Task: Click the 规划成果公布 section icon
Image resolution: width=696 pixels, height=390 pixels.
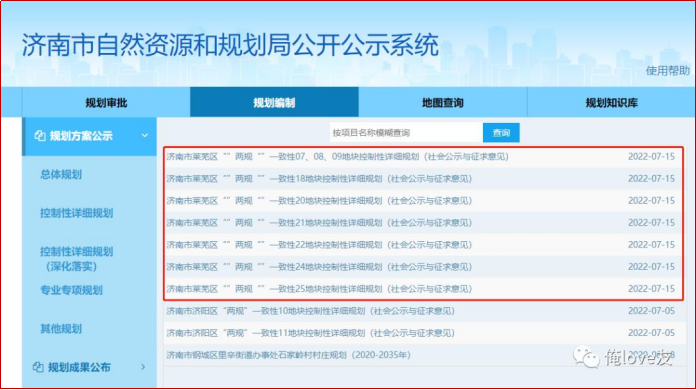Action: 38,367
